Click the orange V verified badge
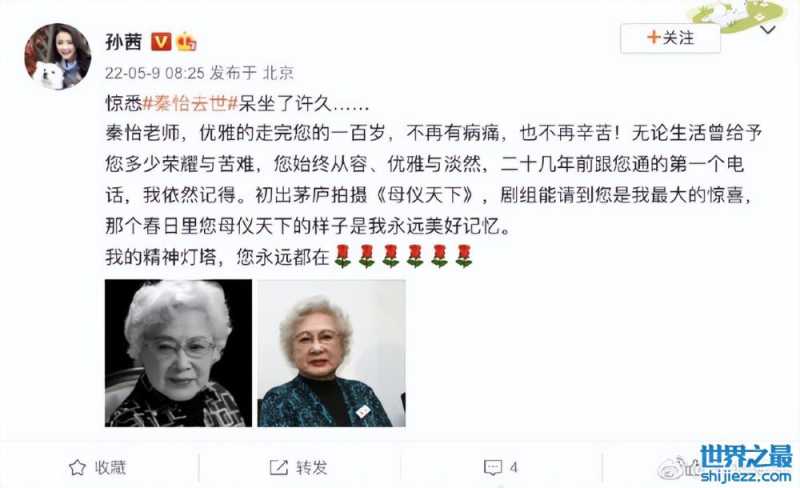Image resolution: width=800 pixels, height=488 pixels. [x=161, y=42]
